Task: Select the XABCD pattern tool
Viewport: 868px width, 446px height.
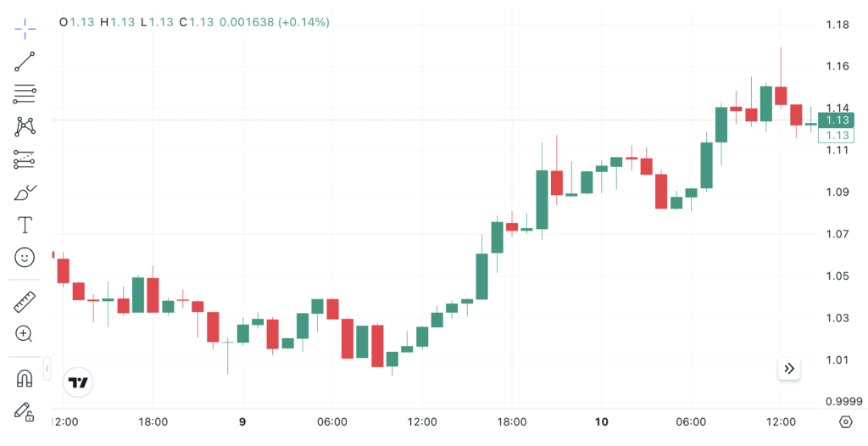Action: (x=25, y=126)
